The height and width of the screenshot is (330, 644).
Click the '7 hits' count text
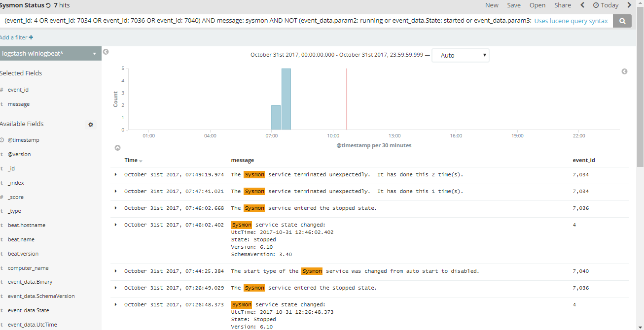pyautogui.click(x=62, y=5)
